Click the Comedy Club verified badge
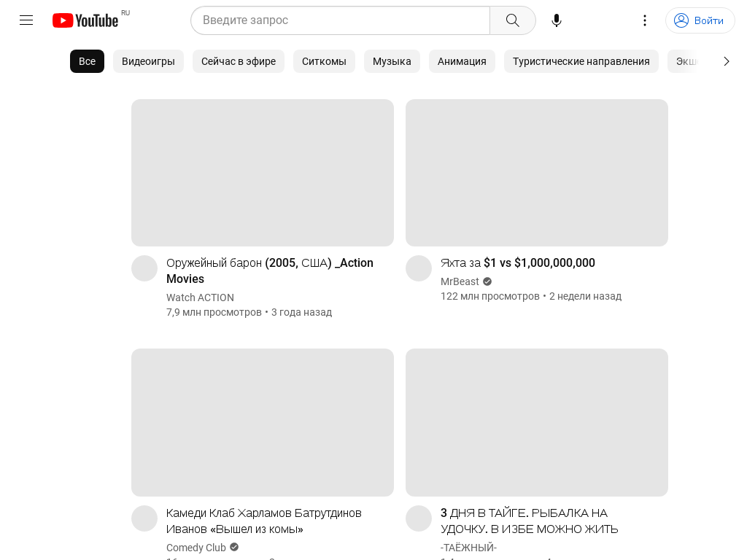The width and height of the screenshot is (747, 560). tap(234, 547)
